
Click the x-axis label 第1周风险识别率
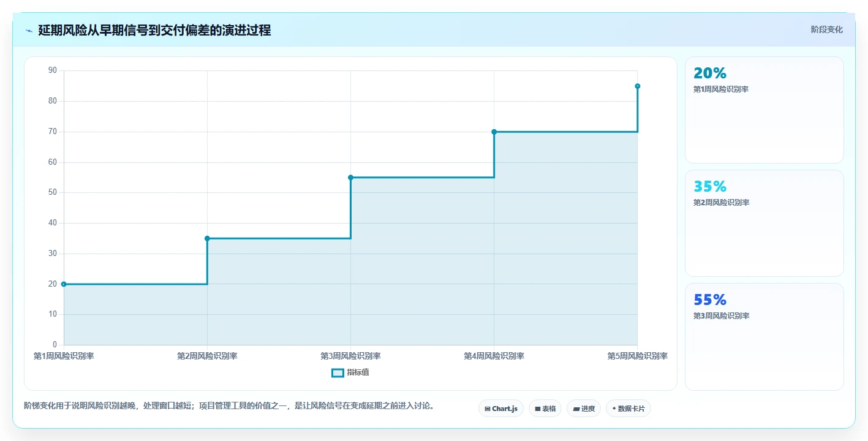coord(64,356)
